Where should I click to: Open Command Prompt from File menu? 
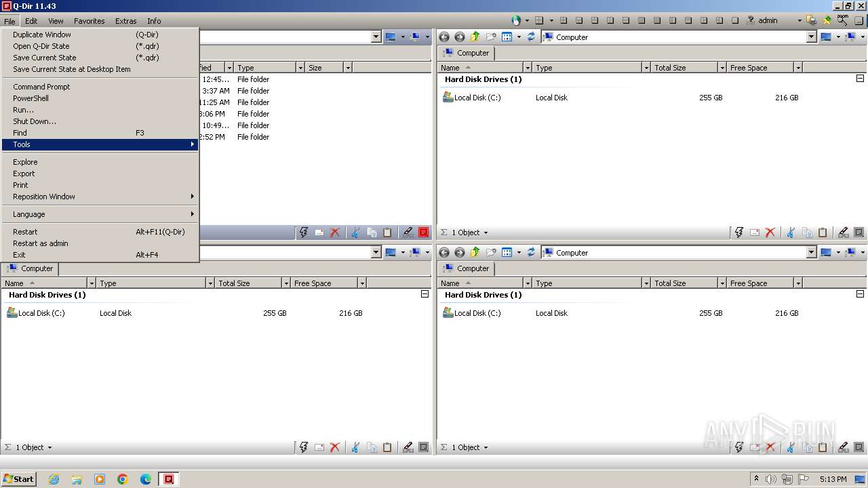click(100, 87)
